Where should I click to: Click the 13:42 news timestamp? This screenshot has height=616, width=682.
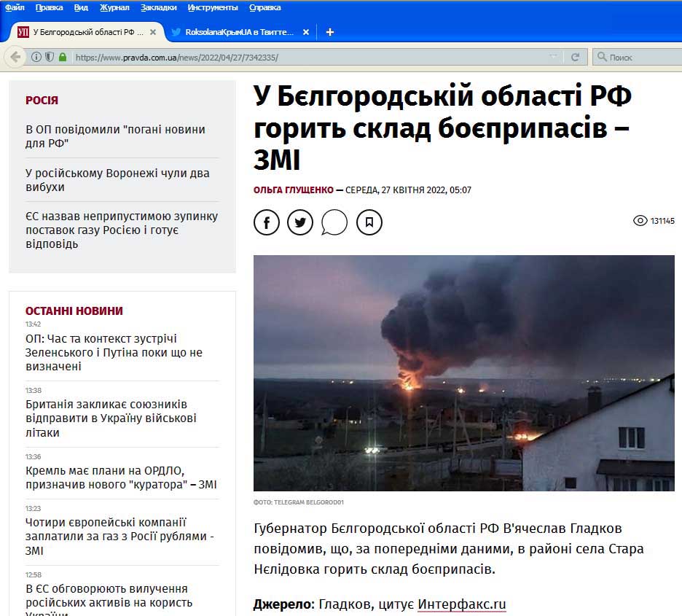(x=33, y=324)
